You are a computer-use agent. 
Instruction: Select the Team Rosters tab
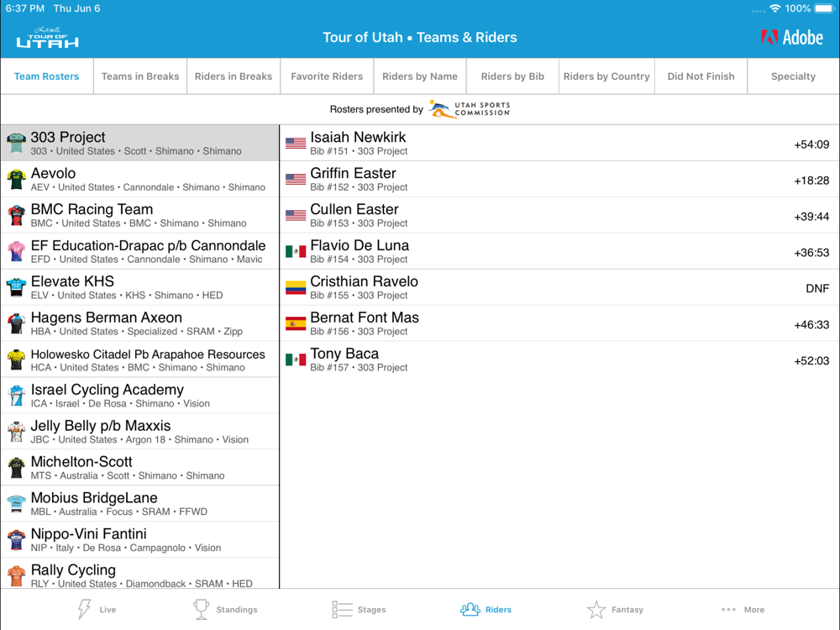(x=46, y=76)
